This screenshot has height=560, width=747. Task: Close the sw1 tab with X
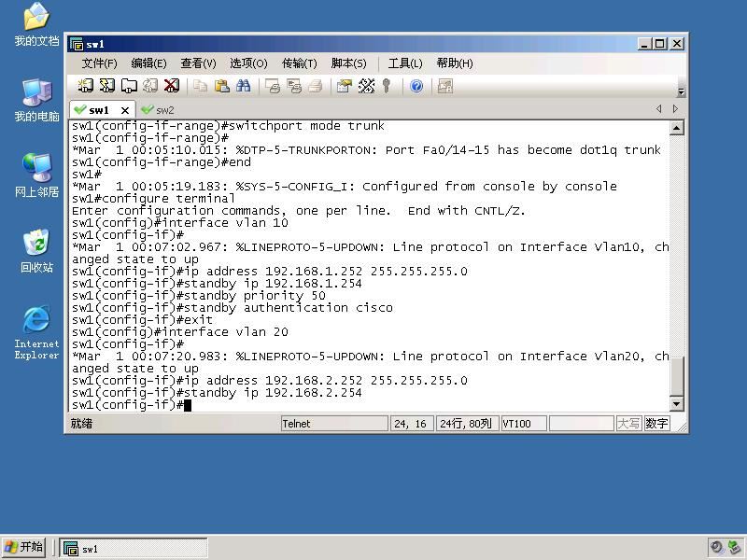coord(125,110)
